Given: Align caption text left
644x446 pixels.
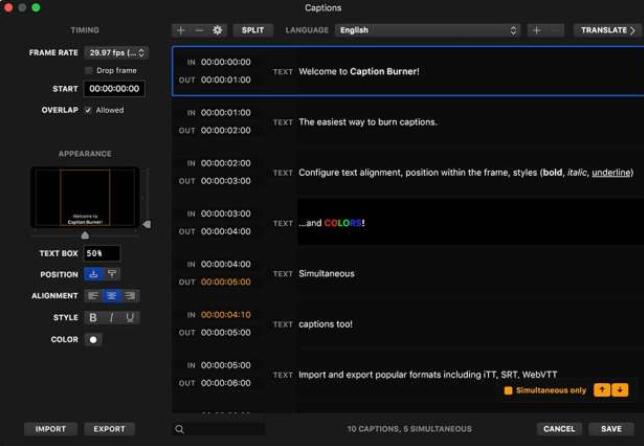Looking at the screenshot, I should [x=93, y=296].
